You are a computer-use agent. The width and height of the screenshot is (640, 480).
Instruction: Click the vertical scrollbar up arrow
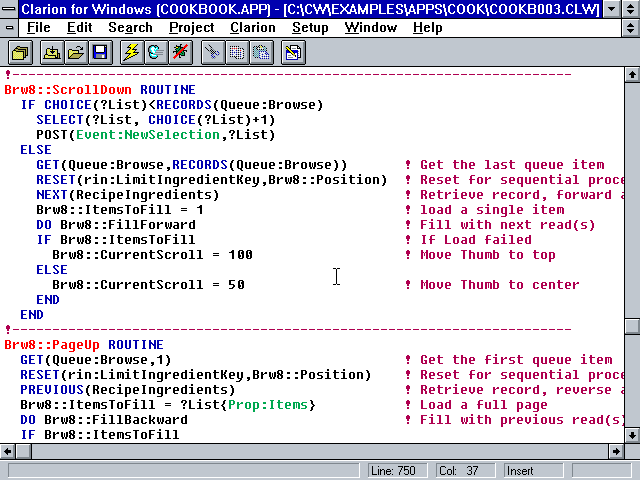tap(632, 74)
